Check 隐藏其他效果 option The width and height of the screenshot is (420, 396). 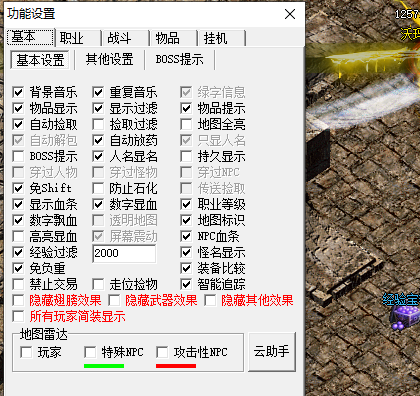pos(210,300)
